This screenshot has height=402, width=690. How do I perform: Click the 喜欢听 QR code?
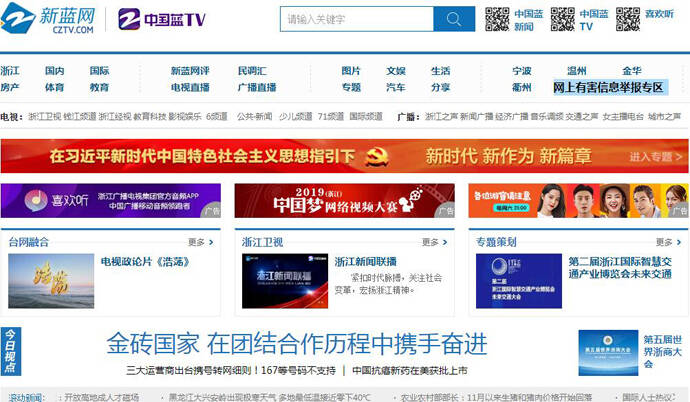(628, 19)
